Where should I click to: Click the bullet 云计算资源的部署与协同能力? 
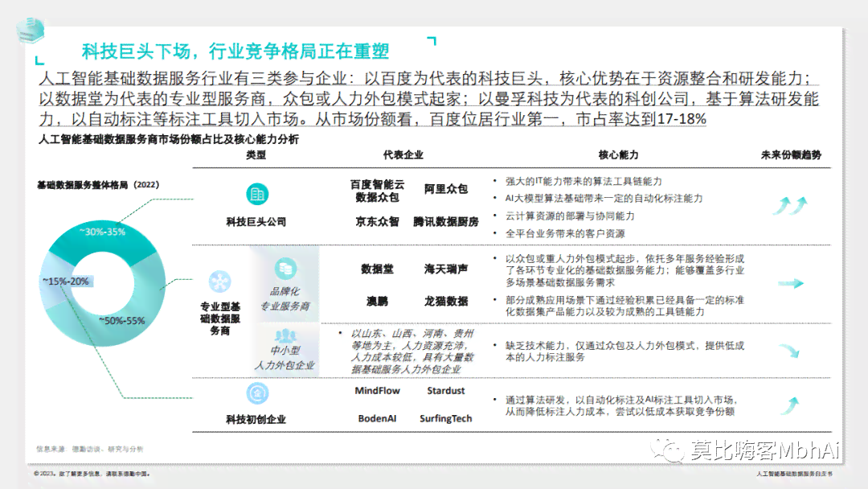point(569,216)
